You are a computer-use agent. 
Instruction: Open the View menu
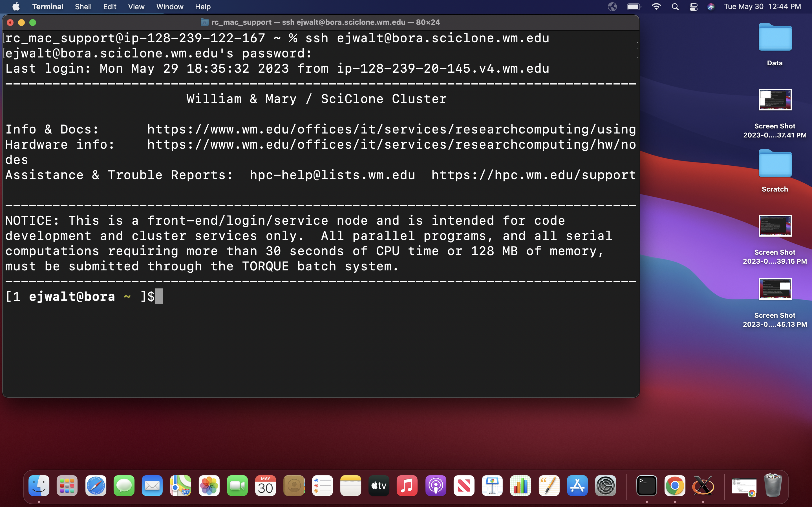[136, 7]
